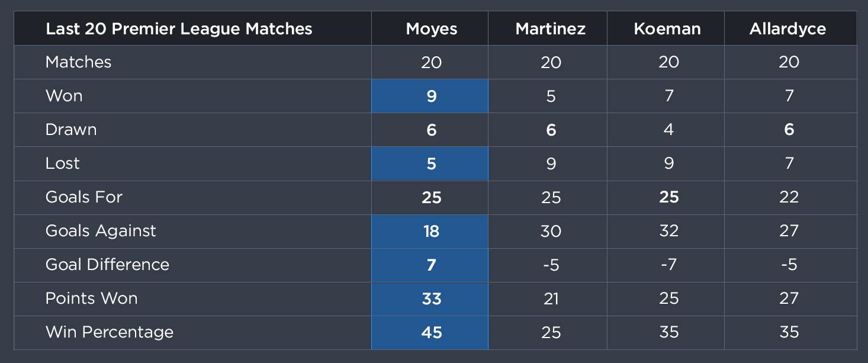Select the Martinez column header
This screenshot has width=868, height=363.
pos(551,28)
